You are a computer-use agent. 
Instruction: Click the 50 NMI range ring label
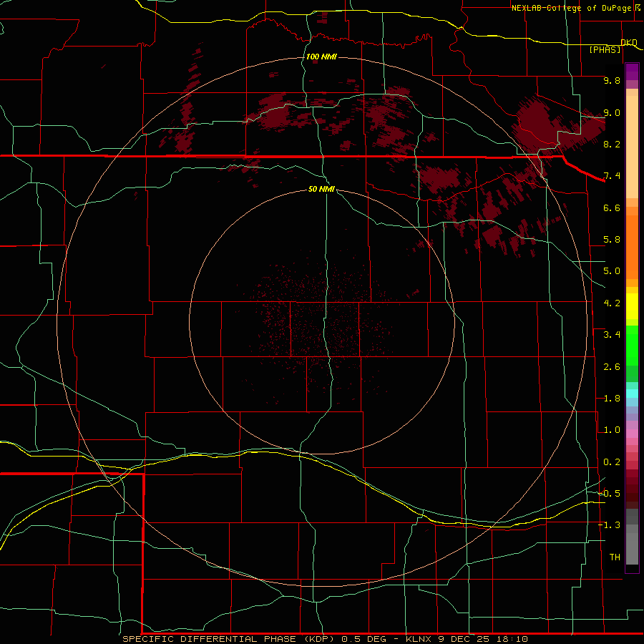tap(321, 189)
